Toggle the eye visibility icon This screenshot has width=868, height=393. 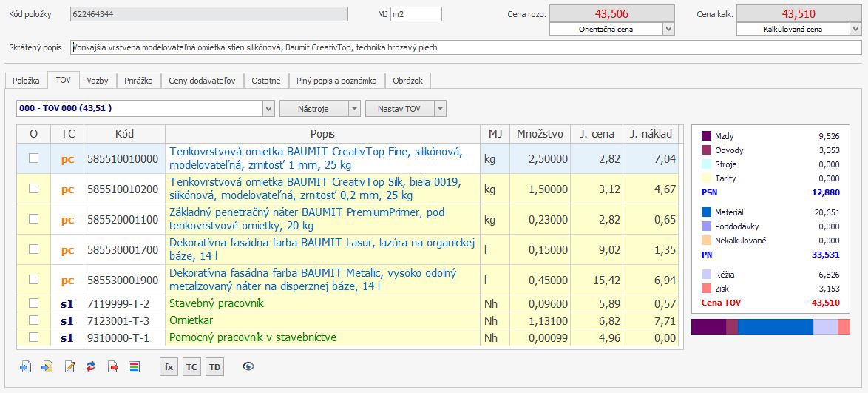[x=248, y=366]
